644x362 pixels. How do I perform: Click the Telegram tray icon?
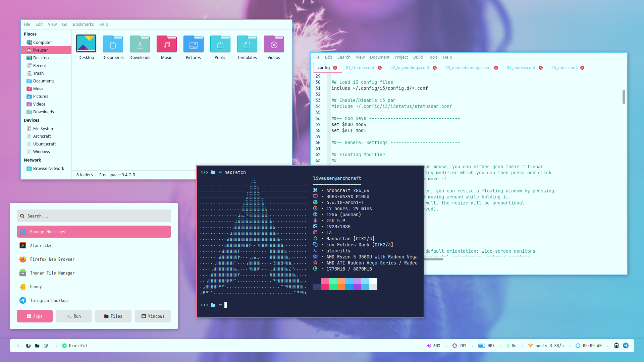pyautogui.click(x=626, y=346)
